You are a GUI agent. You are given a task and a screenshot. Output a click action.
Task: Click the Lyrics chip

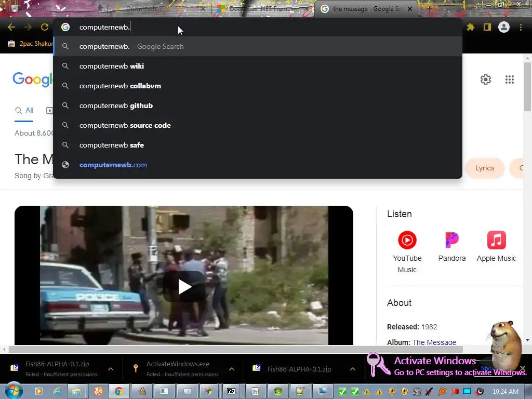[485, 168]
